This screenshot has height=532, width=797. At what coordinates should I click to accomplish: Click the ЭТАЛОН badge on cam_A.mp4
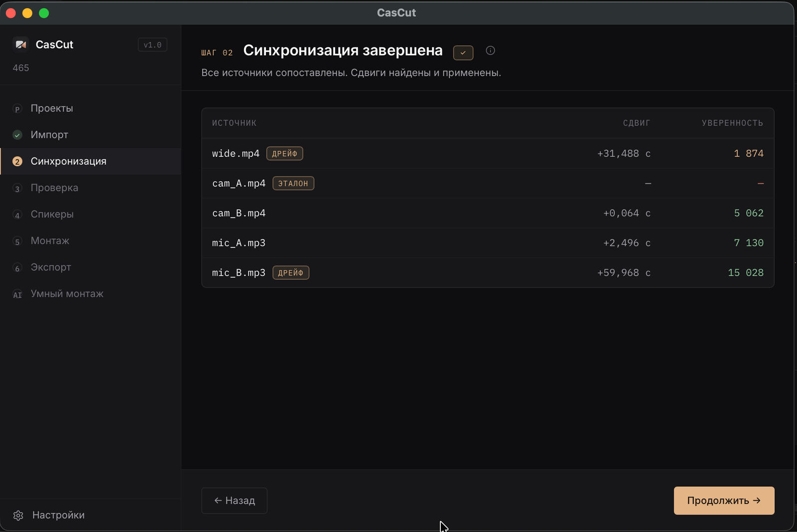[293, 183]
